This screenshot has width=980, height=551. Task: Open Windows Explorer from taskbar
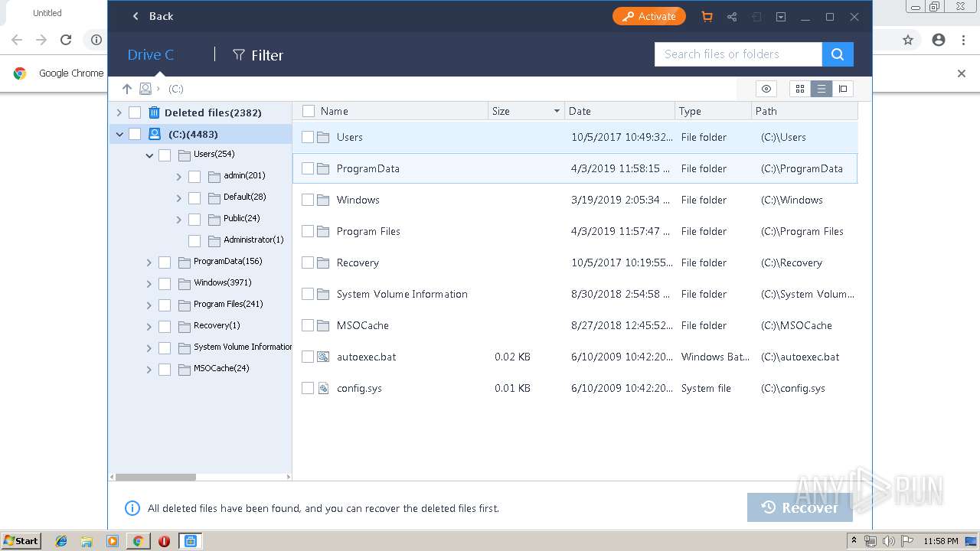[87, 541]
